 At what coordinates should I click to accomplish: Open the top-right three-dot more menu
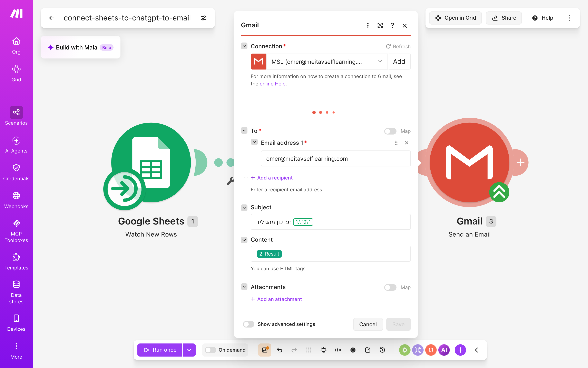570,18
